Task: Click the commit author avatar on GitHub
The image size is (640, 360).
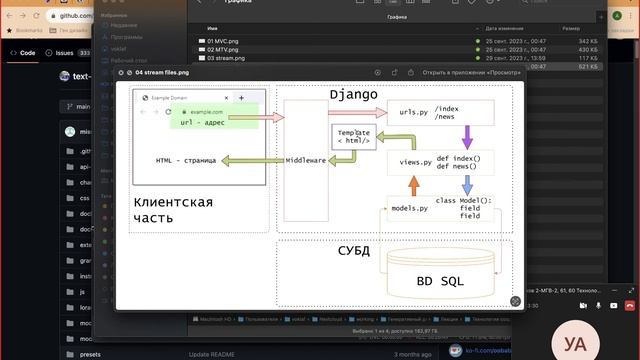Action: 70,132
